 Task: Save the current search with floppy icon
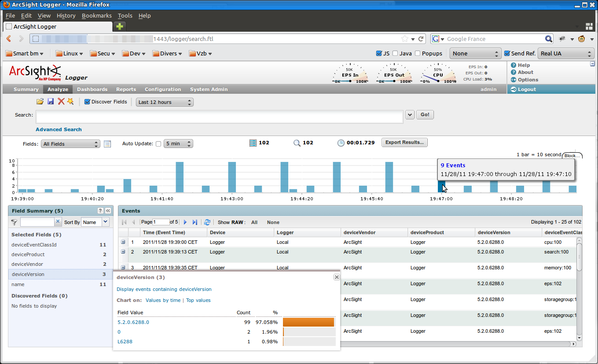click(51, 102)
